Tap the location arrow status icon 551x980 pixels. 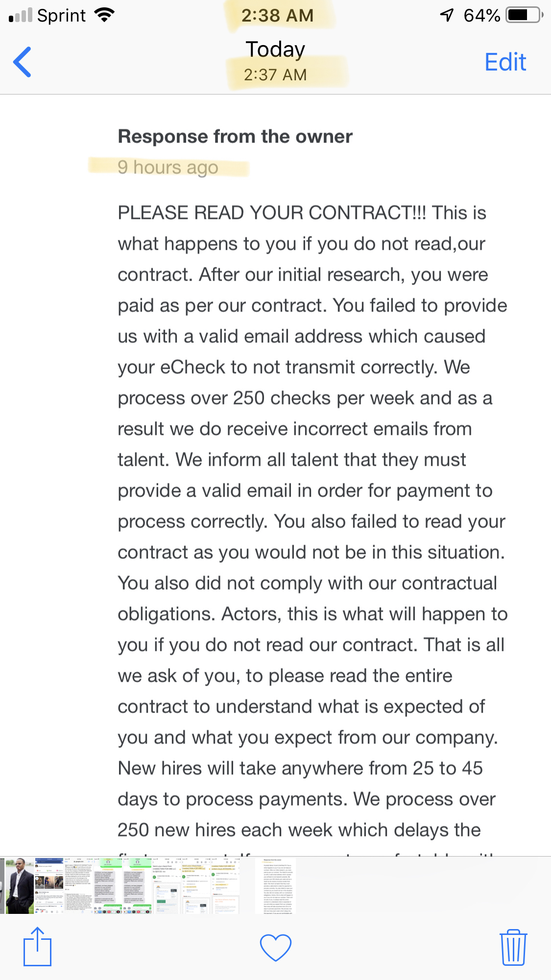447,15
